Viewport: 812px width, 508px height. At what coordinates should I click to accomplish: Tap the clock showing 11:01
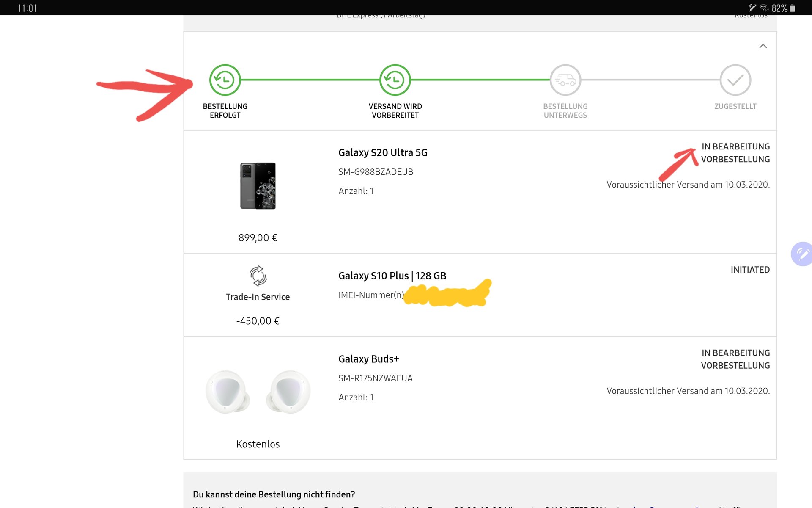point(27,8)
